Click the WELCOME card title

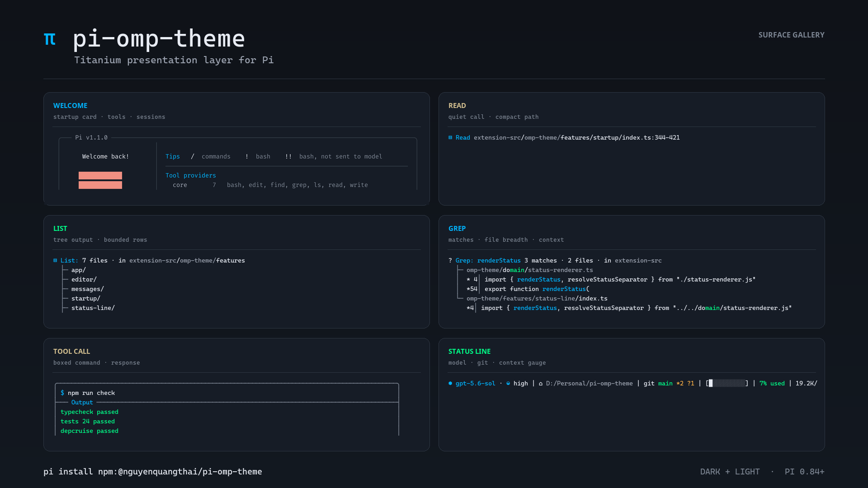[71, 105]
